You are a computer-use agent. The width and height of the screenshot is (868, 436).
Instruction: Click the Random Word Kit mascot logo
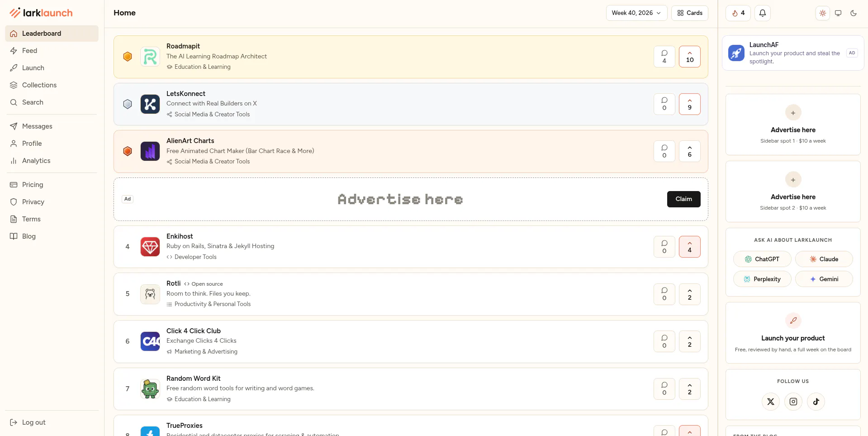[150, 389]
